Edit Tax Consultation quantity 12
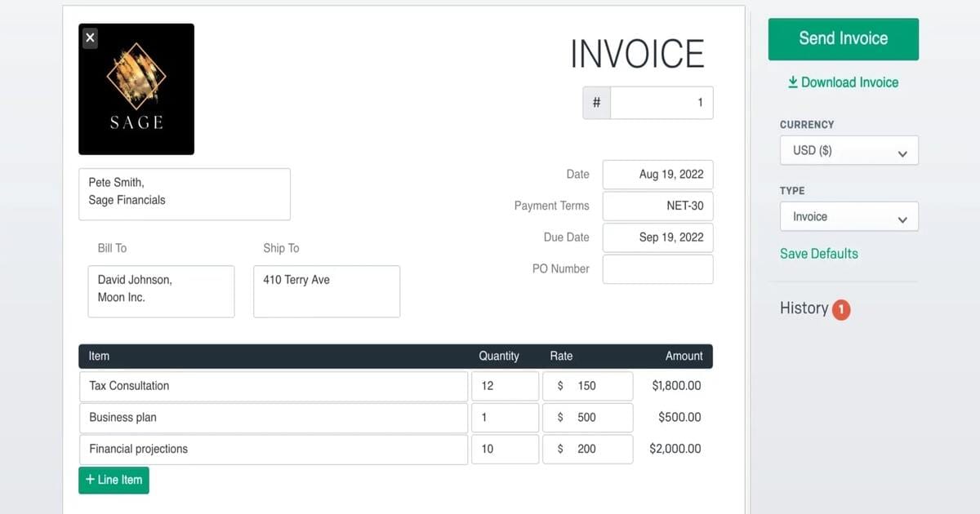The image size is (980, 514). (x=505, y=386)
